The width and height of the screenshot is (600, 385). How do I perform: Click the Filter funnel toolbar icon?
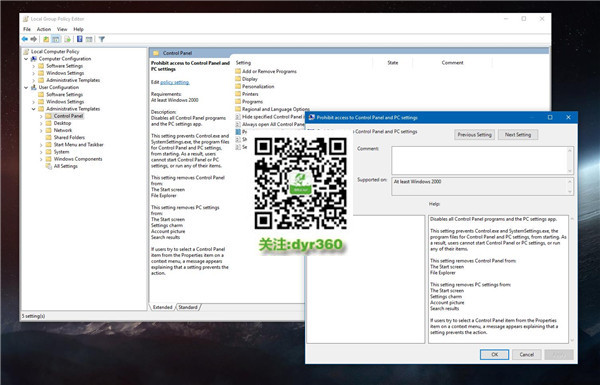102,39
